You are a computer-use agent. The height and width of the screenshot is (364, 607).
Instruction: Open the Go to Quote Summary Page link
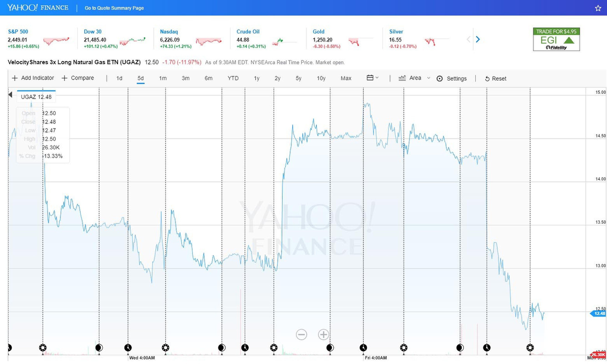pyautogui.click(x=114, y=8)
